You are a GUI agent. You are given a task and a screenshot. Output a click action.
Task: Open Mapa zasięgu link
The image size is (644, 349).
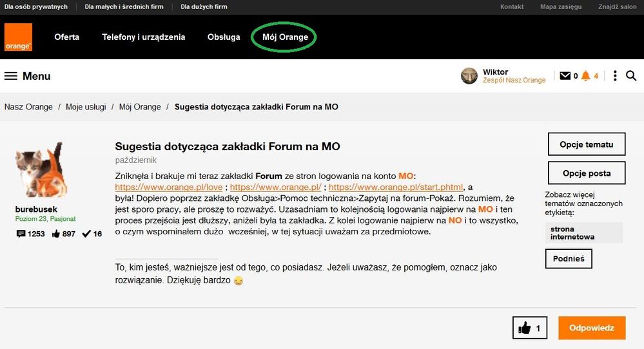(561, 6)
